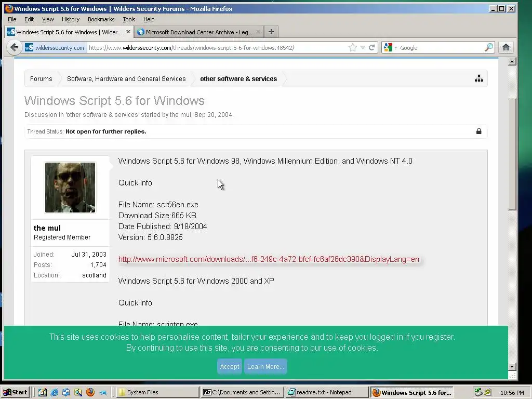This screenshot has height=399, width=532.
Task: Click the mul's avatar image
Action: point(70,188)
